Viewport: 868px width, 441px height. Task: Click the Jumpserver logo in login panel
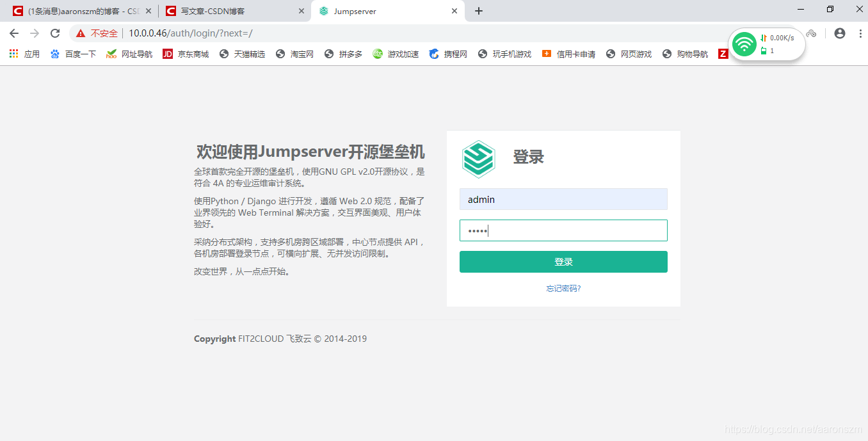pos(478,159)
